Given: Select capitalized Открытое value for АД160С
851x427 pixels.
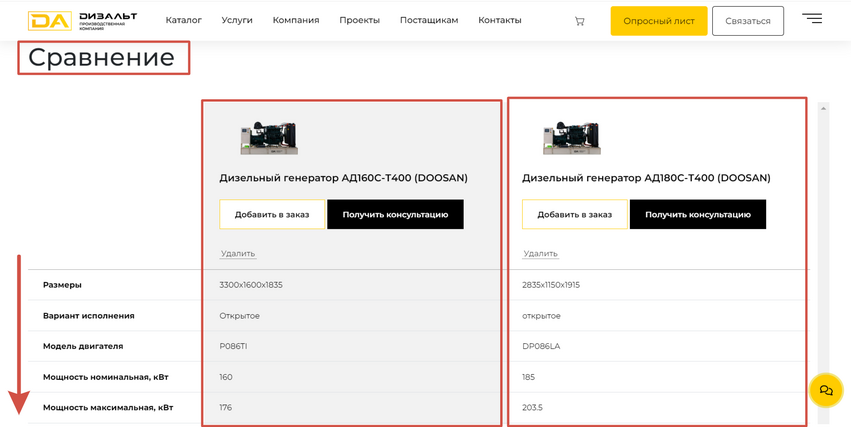Looking at the screenshot, I should 239,316.
